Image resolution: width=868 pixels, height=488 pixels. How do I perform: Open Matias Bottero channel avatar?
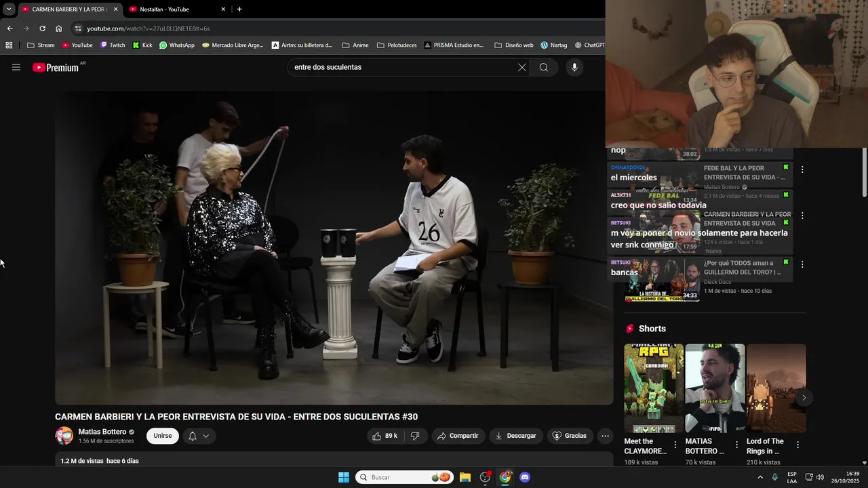[x=64, y=436]
